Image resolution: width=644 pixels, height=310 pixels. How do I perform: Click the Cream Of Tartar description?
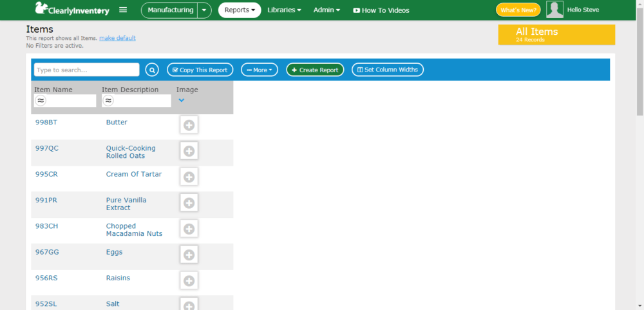tap(134, 174)
